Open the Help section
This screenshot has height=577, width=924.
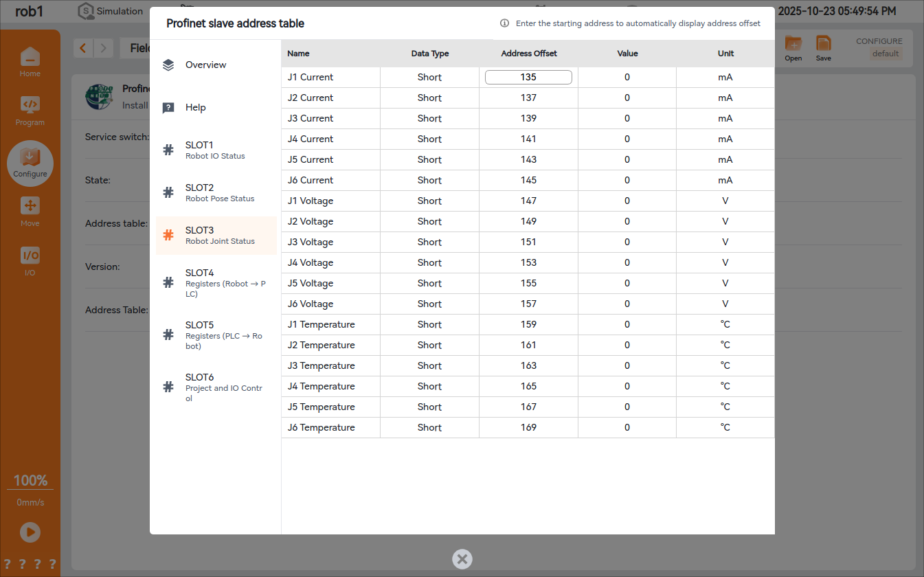(195, 107)
